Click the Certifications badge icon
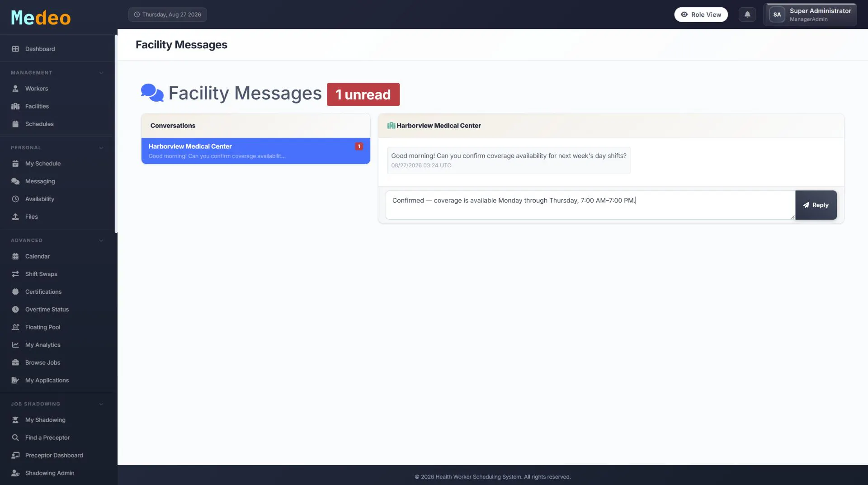The height and width of the screenshot is (485, 868). coord(15,292)
